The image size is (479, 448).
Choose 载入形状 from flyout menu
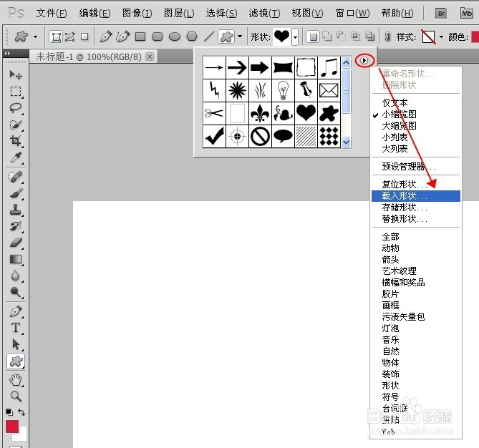pos(416,196)
